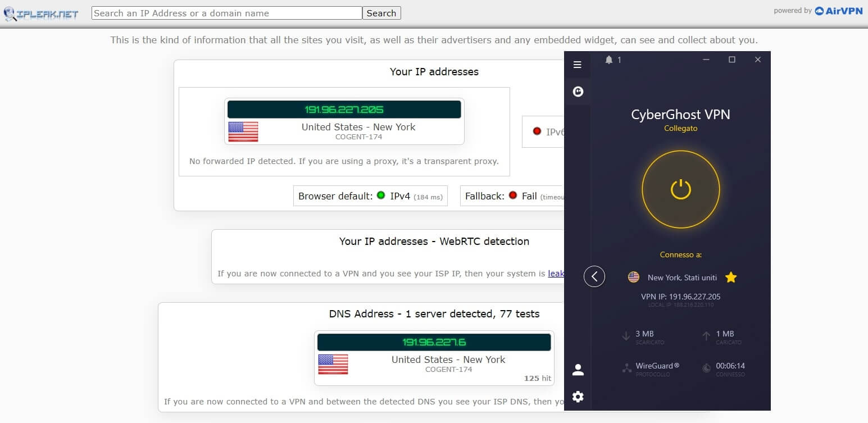Click 'Your IP addresses - WebRTC detection' heading
The image size is (868, 423).
tap(434, 242)
